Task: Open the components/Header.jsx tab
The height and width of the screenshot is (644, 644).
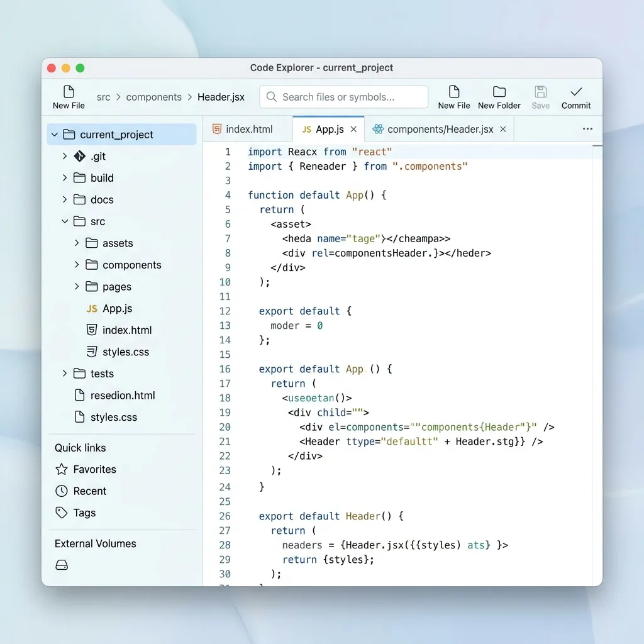Action: [x=439, y=130]
